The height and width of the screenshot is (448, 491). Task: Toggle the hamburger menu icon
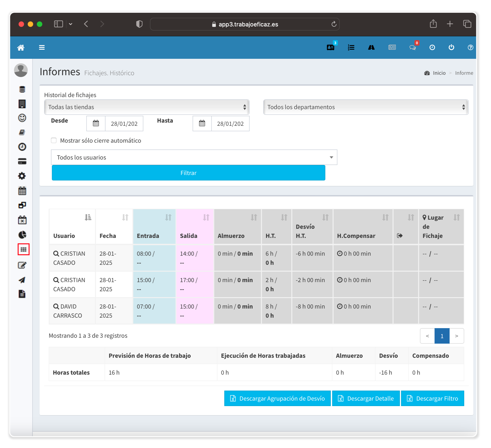[42, 47]
